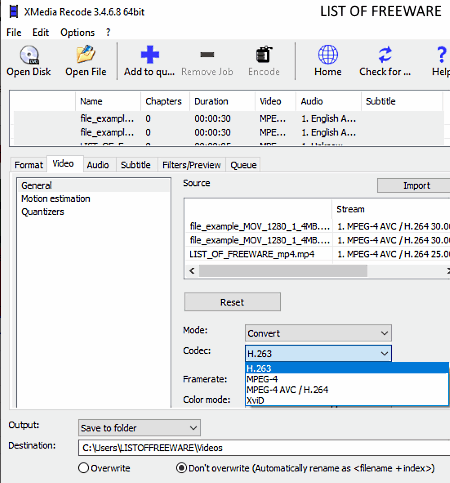Viewport: 450px width, 483px height.
Task: Click the Open File folder icon
Action: [86, 54]
